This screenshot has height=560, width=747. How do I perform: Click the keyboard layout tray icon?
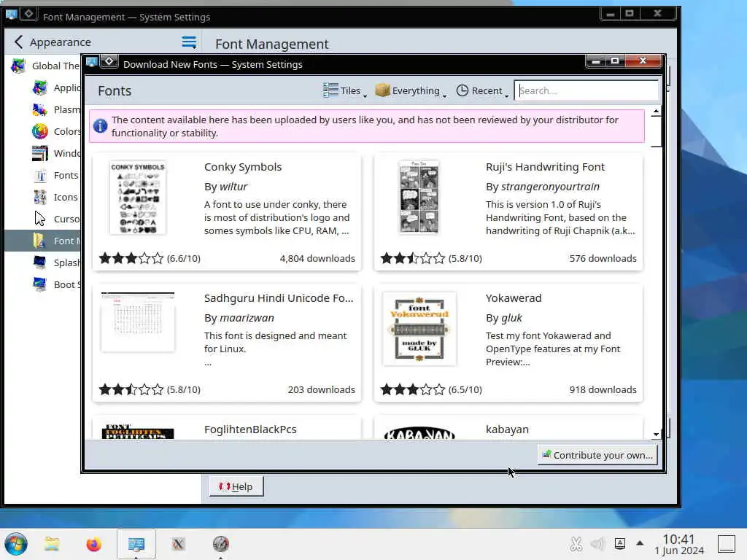(620, 543)
